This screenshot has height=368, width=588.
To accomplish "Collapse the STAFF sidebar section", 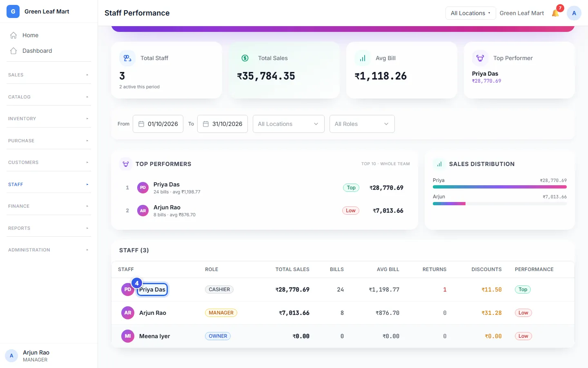I will [49, 184].
